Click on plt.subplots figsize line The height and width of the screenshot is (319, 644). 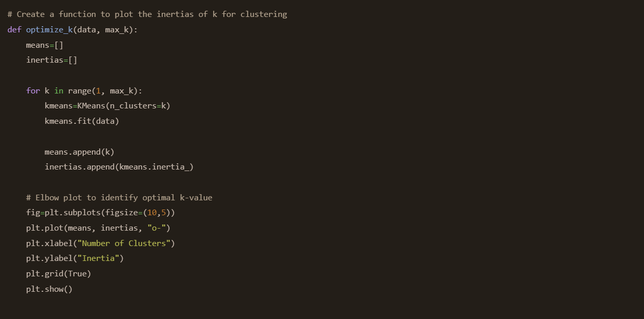click(101, 213)
